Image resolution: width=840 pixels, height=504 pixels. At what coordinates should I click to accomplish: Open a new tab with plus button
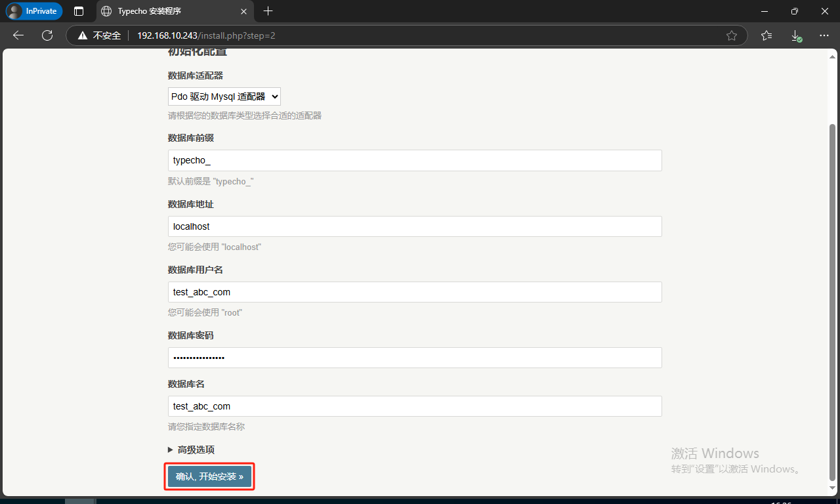point(268,11)
